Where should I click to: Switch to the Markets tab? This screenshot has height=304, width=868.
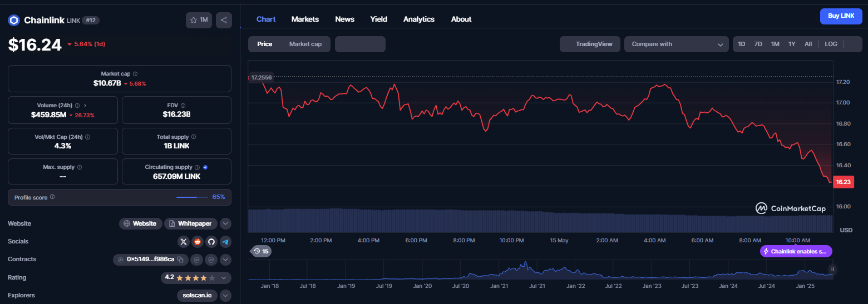[305, 19]
